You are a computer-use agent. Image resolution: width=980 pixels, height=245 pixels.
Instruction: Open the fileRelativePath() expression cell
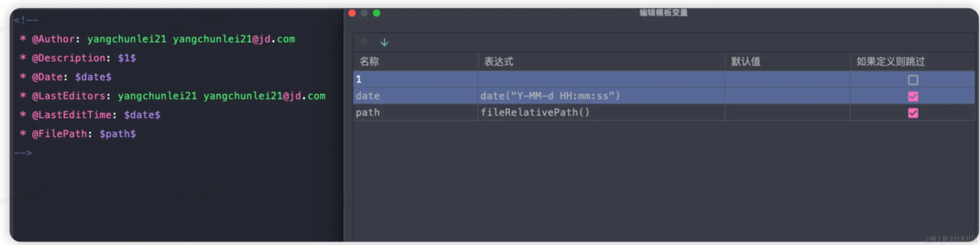point(535,113)
